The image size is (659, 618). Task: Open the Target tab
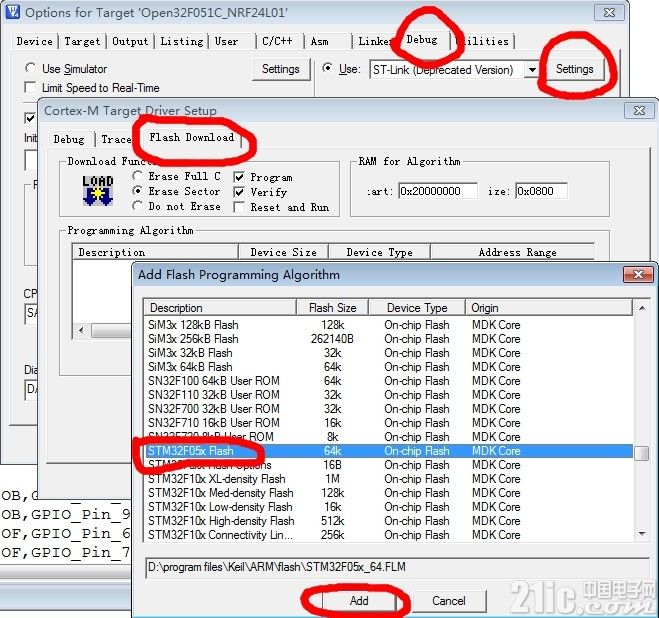click(82, 41)
